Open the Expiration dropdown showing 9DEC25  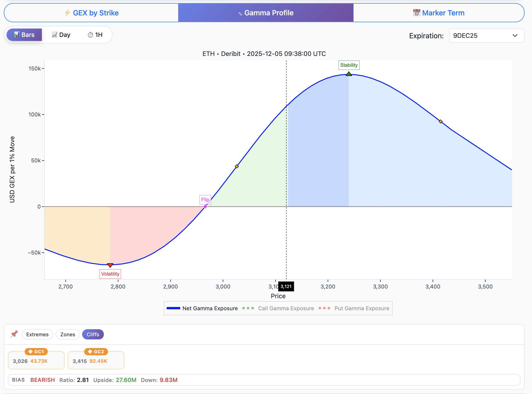point(486,36)
